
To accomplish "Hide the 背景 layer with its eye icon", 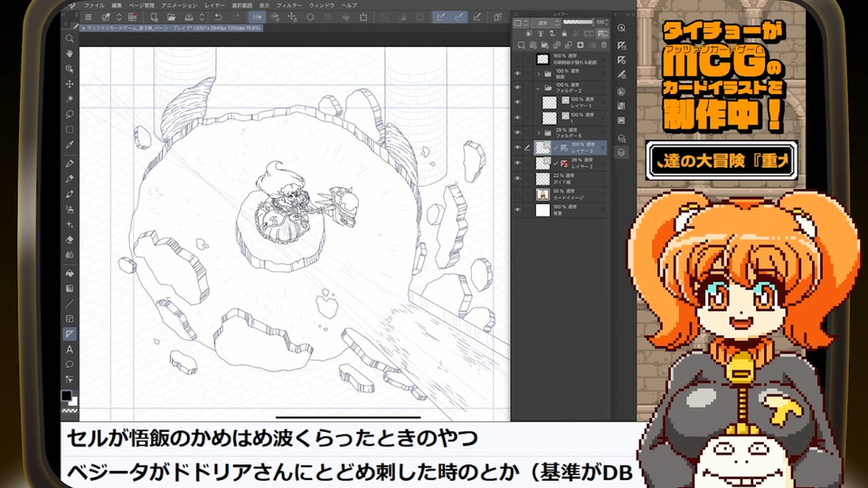I will pos(517,210).
